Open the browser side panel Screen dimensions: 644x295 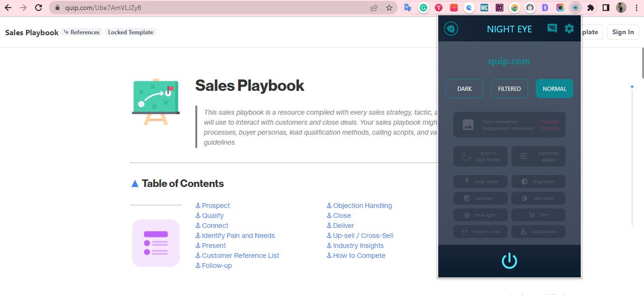[x=606, y=8]
